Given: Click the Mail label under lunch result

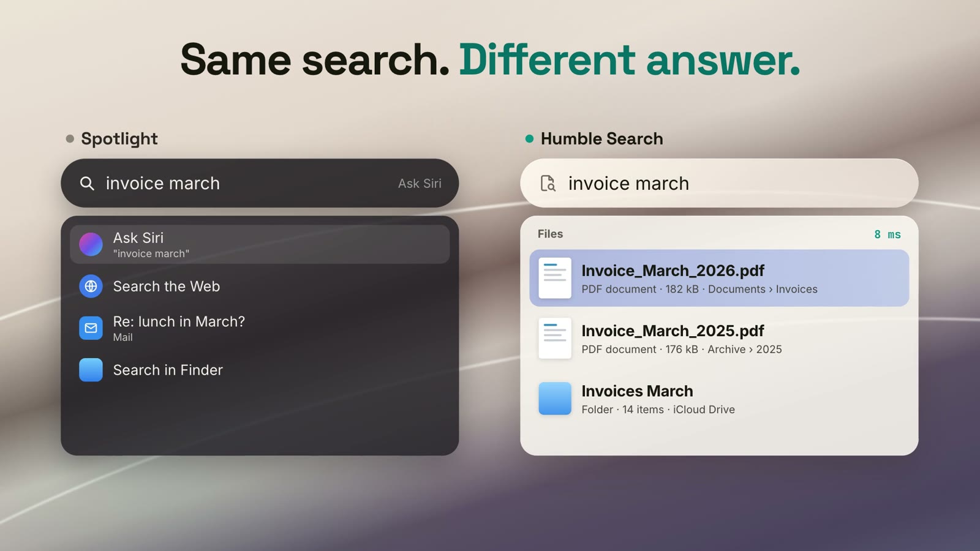Looking at the screenshot, I should pos(123,337).
